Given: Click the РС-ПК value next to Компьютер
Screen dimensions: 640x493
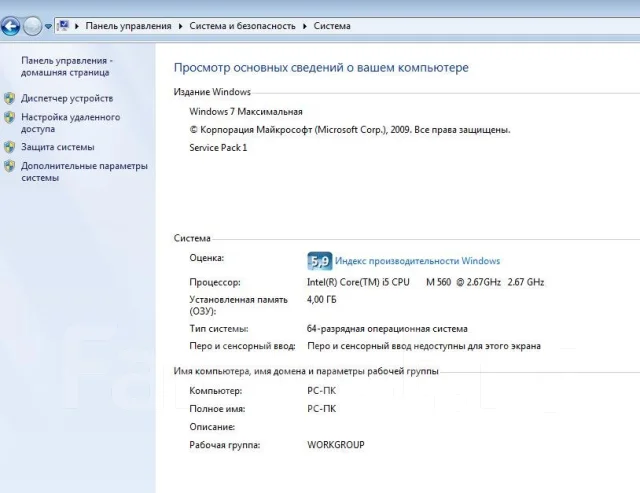Looking at the screenshot, I should tap(322, 391).
